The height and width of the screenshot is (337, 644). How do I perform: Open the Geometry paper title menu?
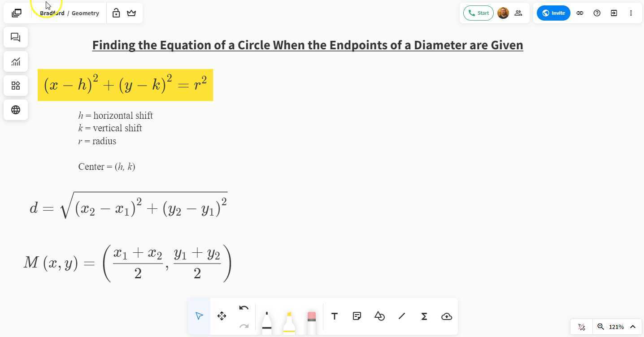pyautogui.click(x=85, y=13)
